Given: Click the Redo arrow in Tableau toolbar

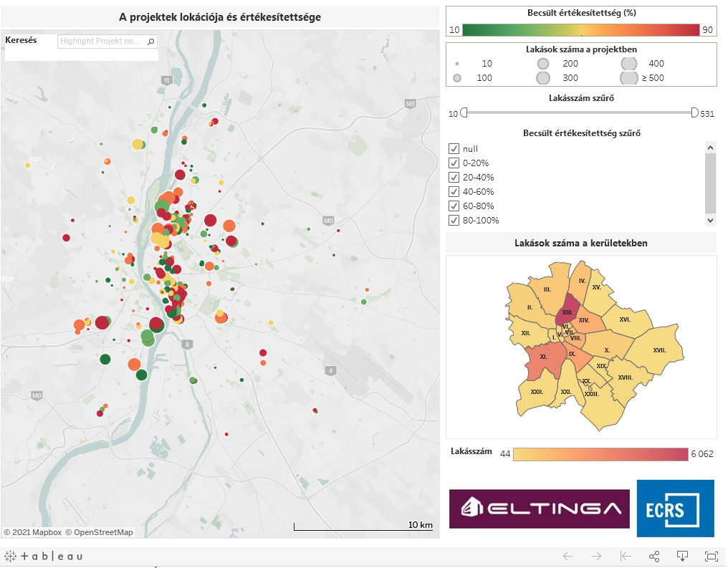Looking at the screenshot, I should click(596, 557).
